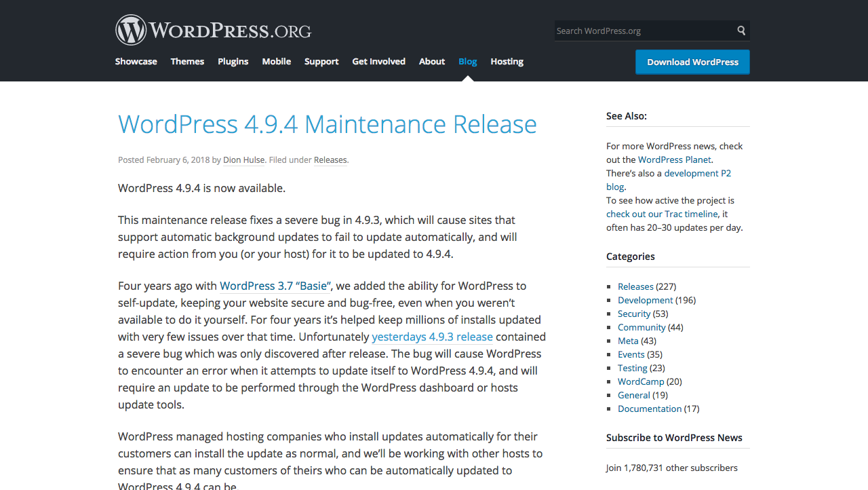Select the Community category
This screenshot has width=868, height=490.
pos(642,327)
